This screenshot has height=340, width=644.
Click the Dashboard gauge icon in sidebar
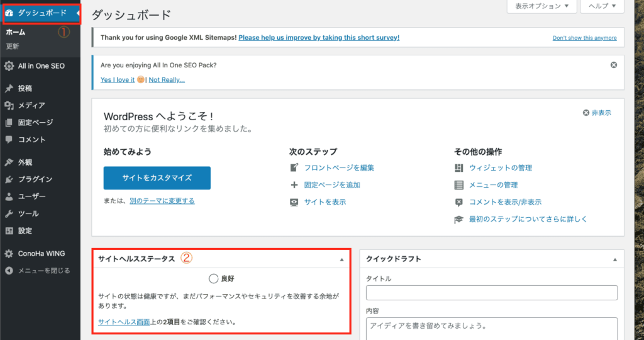[9, 13]
